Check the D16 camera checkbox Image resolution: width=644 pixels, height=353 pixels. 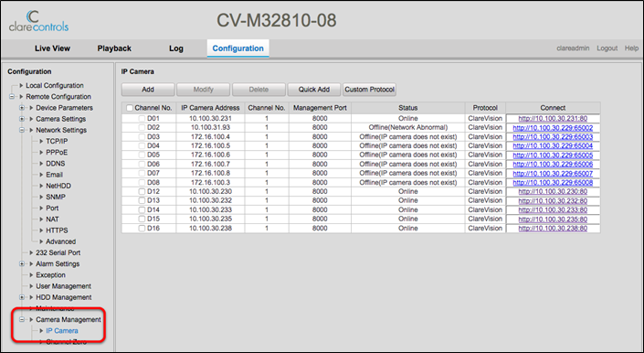(142, 229)
